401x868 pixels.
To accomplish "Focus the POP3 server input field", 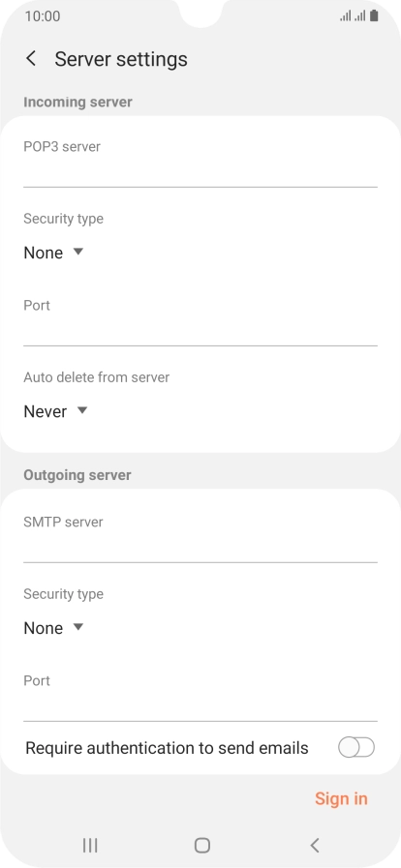I will pos(200,174).
